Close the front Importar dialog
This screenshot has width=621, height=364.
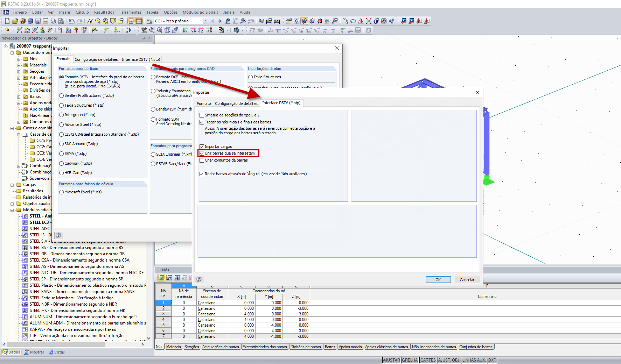477,92
